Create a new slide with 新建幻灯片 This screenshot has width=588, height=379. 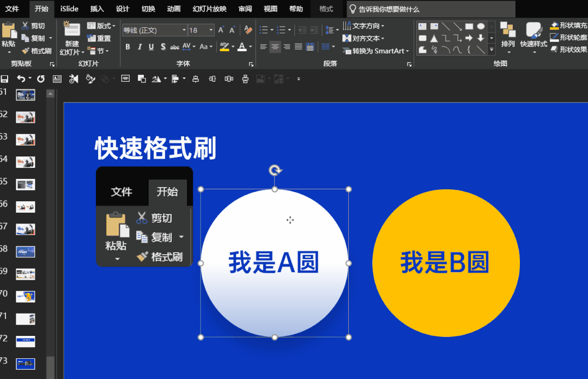click(x=72, y=39)
